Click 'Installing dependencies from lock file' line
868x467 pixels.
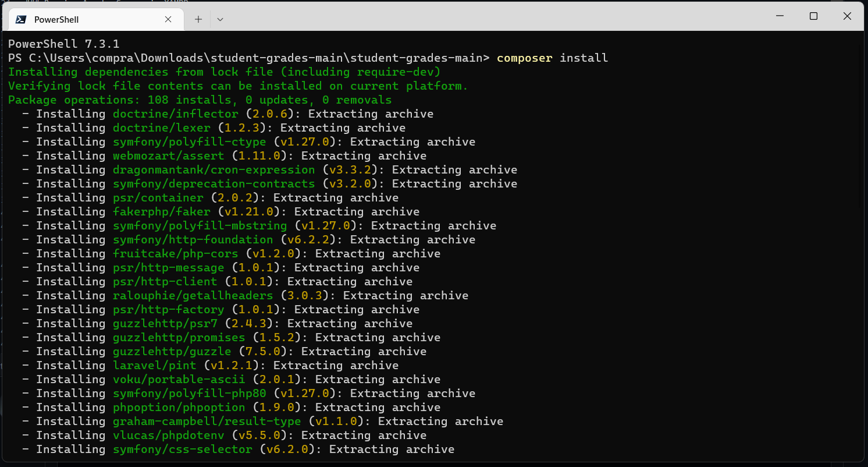tap(225, 72)
